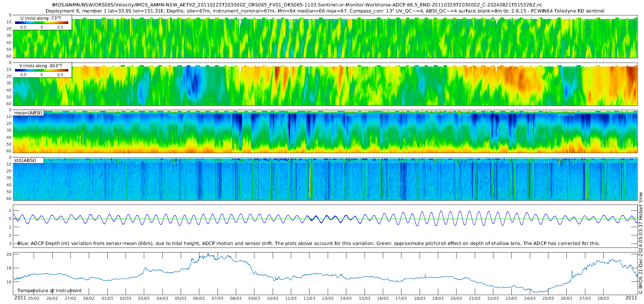Click the 03/03 date tick label
The width and height of the screenshot is (644, 304).
(x=144, y=298)
